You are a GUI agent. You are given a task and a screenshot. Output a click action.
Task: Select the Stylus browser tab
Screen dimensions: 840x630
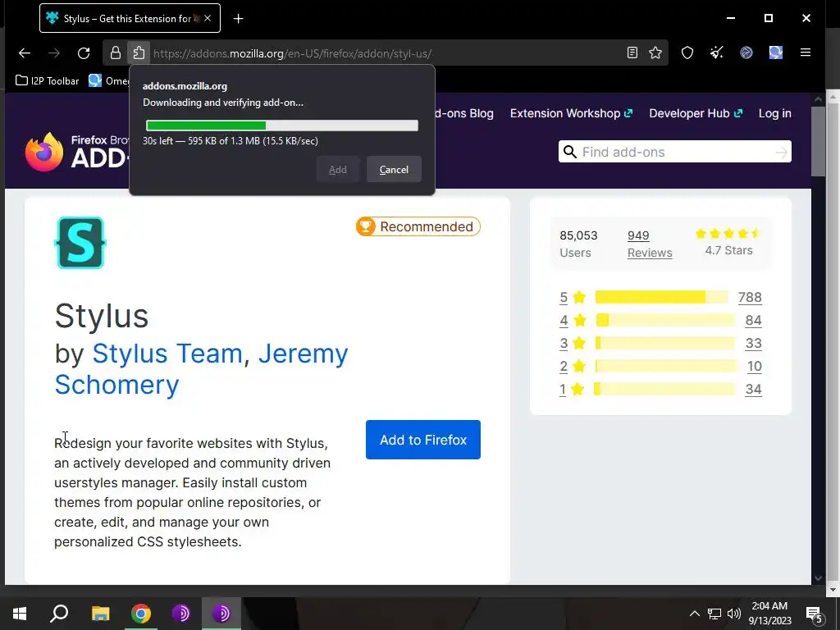[x=130, y=18]
